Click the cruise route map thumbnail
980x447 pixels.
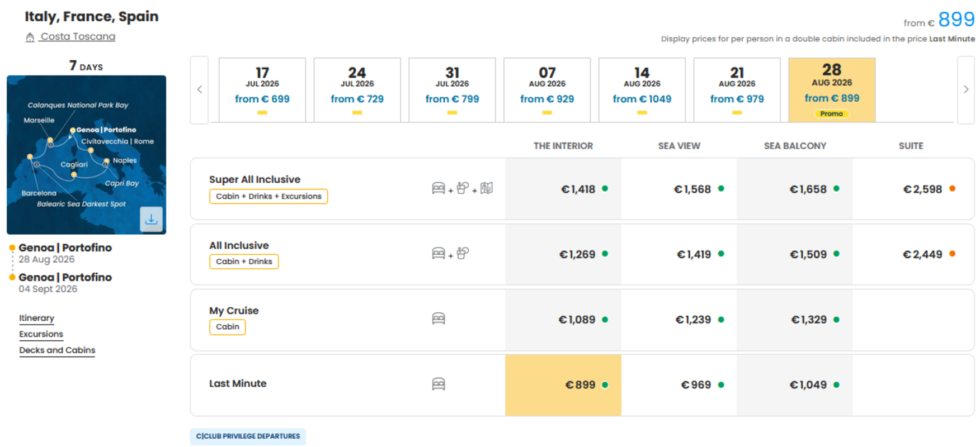[86, 155]
